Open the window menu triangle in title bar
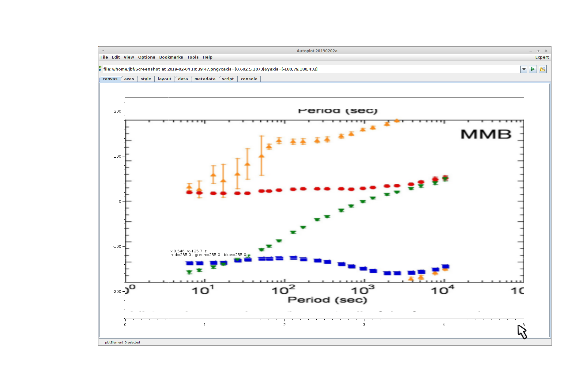Screen dimensions: 588x368 point(103,51)
